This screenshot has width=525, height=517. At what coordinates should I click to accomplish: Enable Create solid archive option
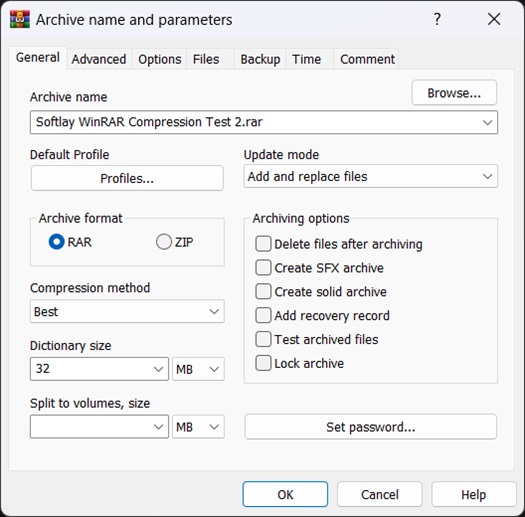click(x=263, y=291)
